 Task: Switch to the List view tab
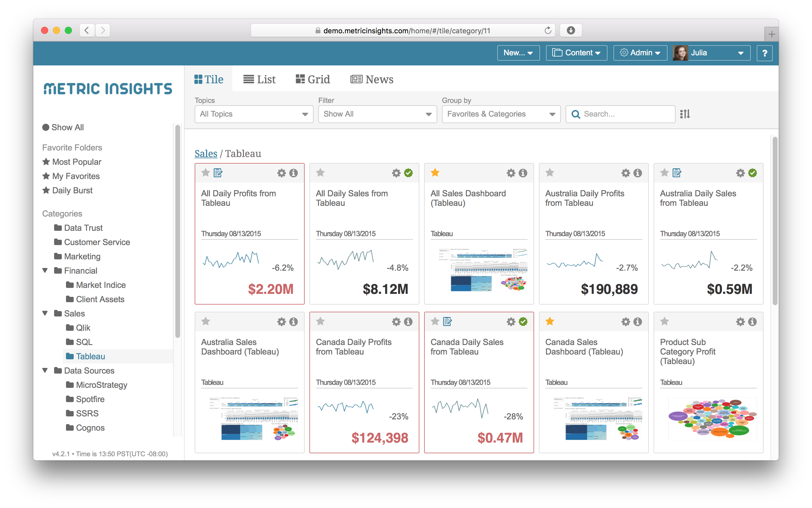tap(259, 79)
